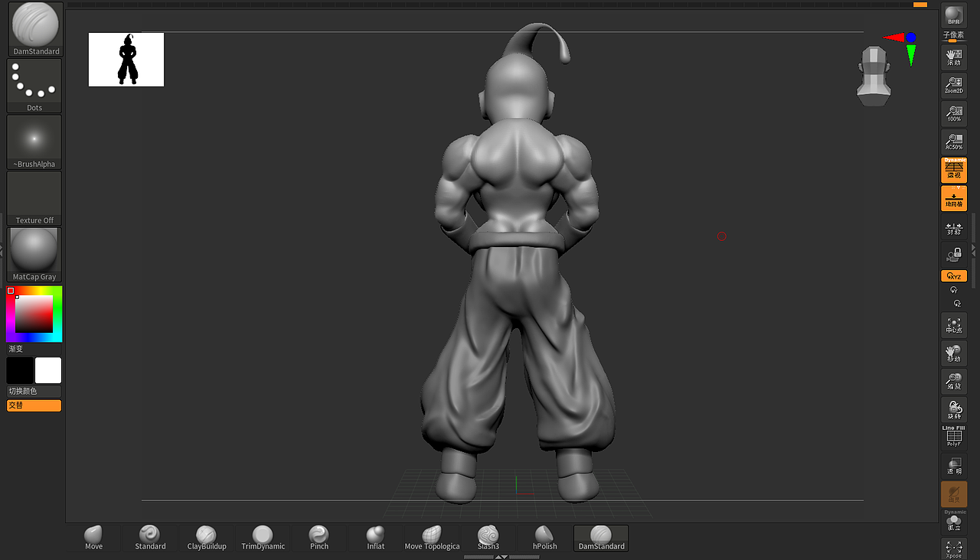Select the white main color swatch
The width and height of the screenshot is (980, 560).
48,370
